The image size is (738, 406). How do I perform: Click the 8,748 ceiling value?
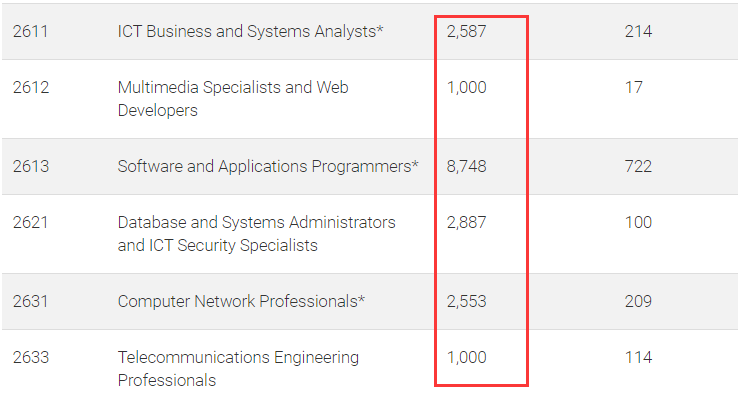coord(466,167)
